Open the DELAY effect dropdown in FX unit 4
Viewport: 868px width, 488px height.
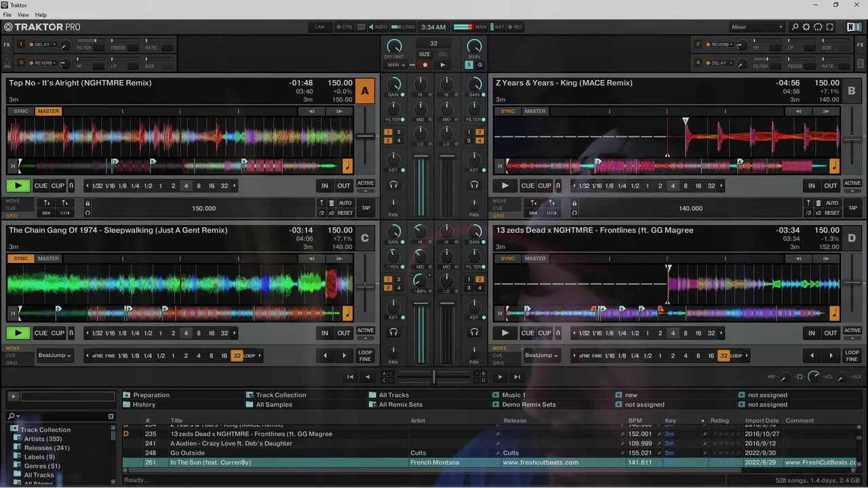point(719,63)
